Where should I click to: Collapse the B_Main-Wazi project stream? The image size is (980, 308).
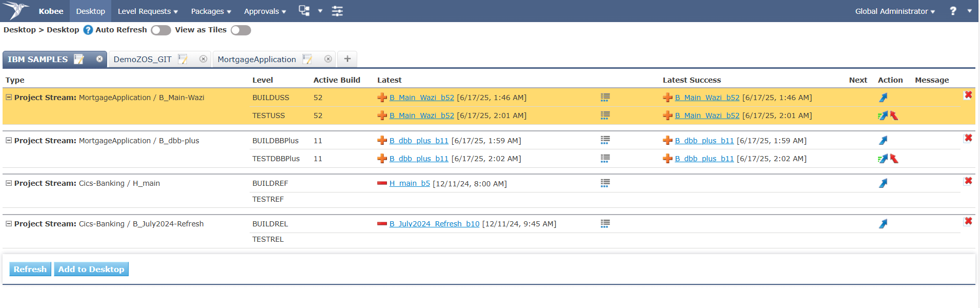pyautogui.click(x=9, y=97)
